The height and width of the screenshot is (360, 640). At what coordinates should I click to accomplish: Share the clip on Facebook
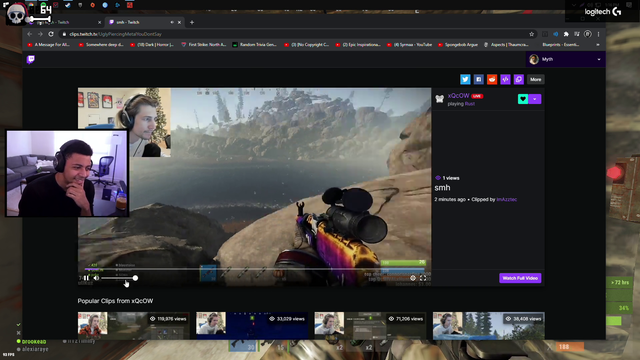(478, 79)
